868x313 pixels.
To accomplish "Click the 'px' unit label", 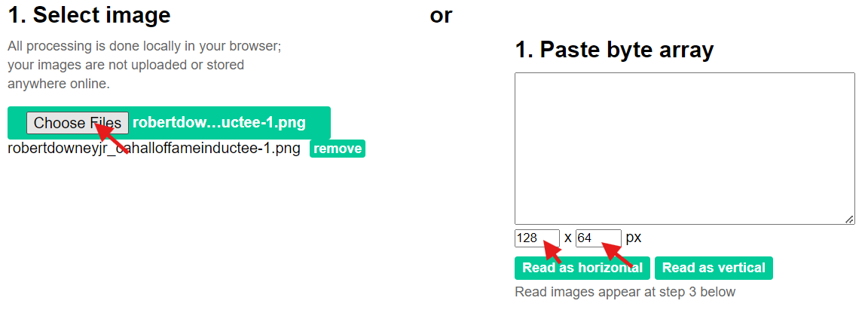I will click(x=634, y=238).
